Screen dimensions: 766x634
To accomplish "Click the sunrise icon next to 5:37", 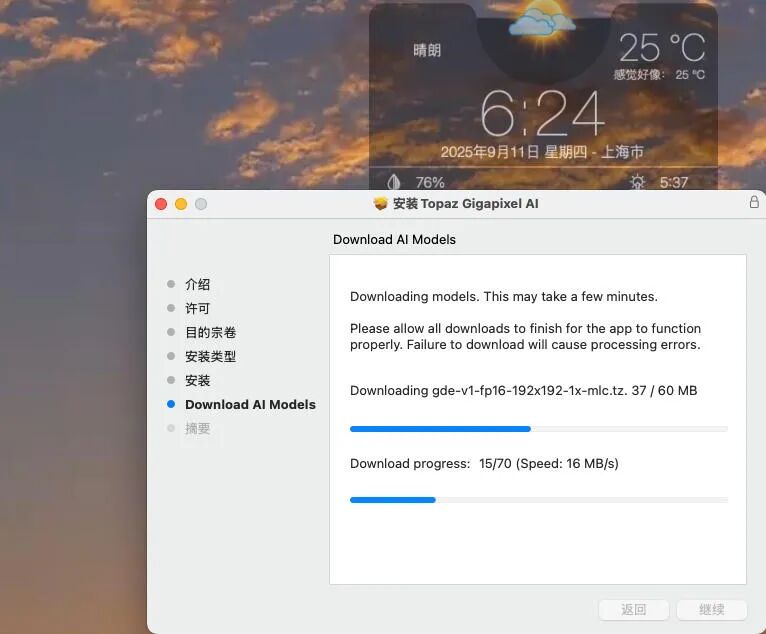I will coord(637,182).
